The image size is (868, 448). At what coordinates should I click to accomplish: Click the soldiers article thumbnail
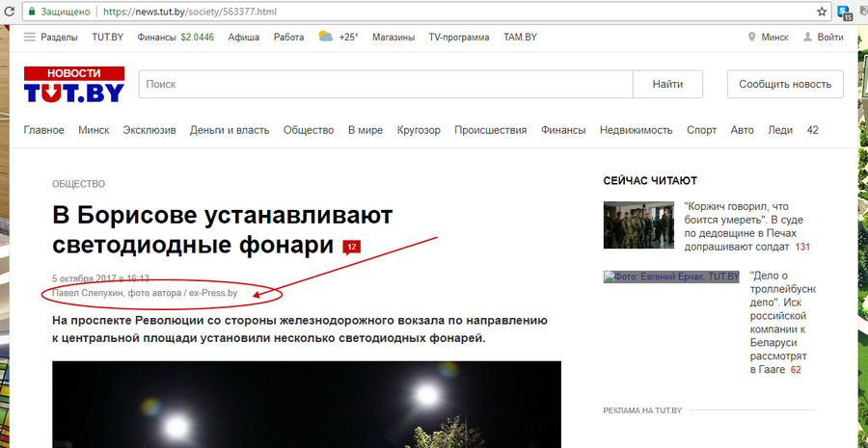(638, 224)
